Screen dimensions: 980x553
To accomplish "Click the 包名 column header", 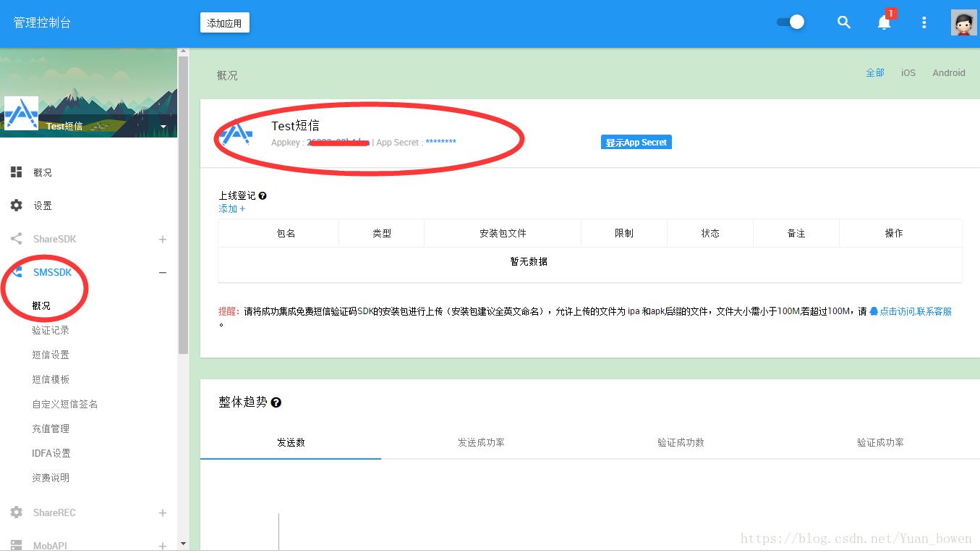I will (286, 233).
